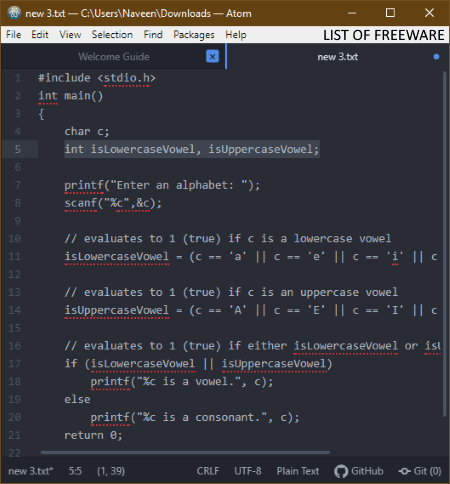
Task: Click the 'int main()' line
Action: coord(71,96)
